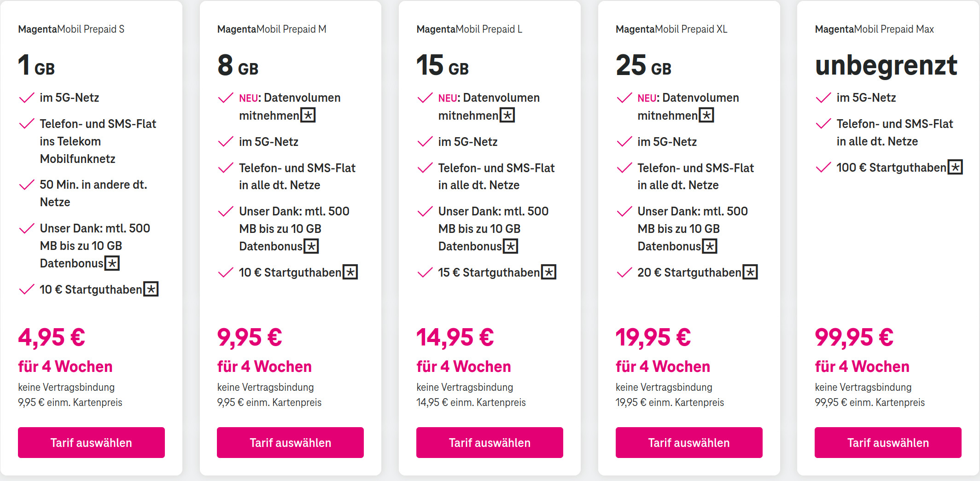
Task: Choose the unlimited Prepaid Max tariff button
Action: (888, 442)
